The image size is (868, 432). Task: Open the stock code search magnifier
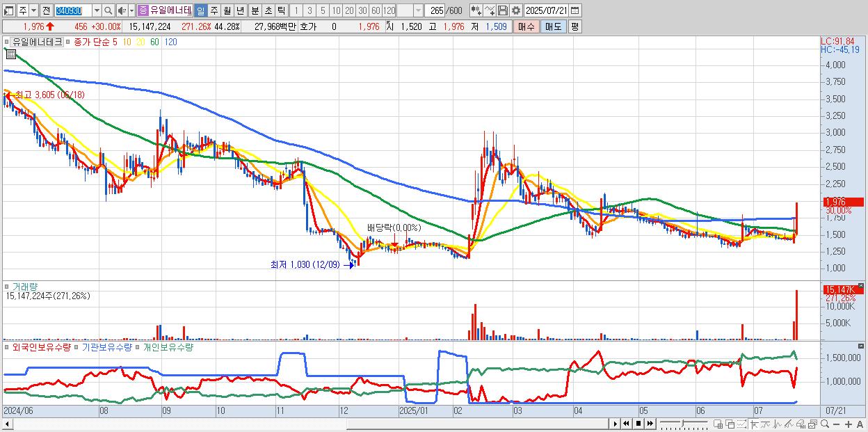[108, 10]
